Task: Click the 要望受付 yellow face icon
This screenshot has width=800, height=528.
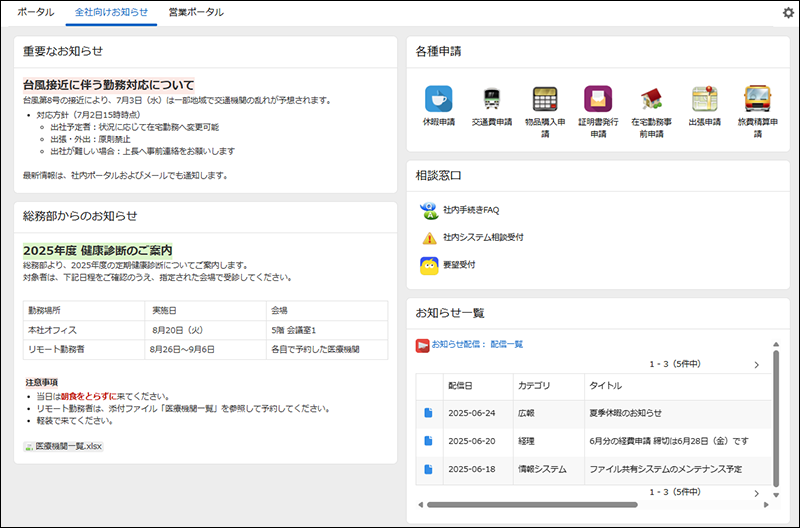Action: (428, 266)
